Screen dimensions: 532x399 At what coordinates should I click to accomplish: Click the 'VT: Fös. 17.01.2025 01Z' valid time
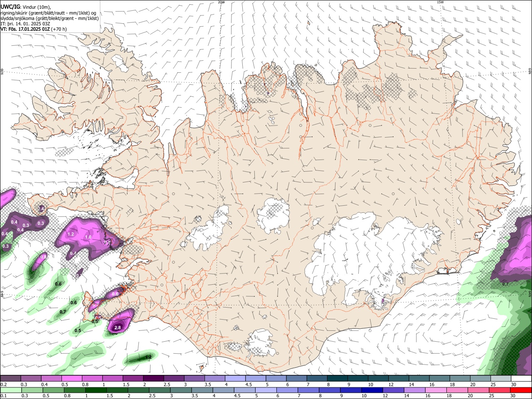25,29
